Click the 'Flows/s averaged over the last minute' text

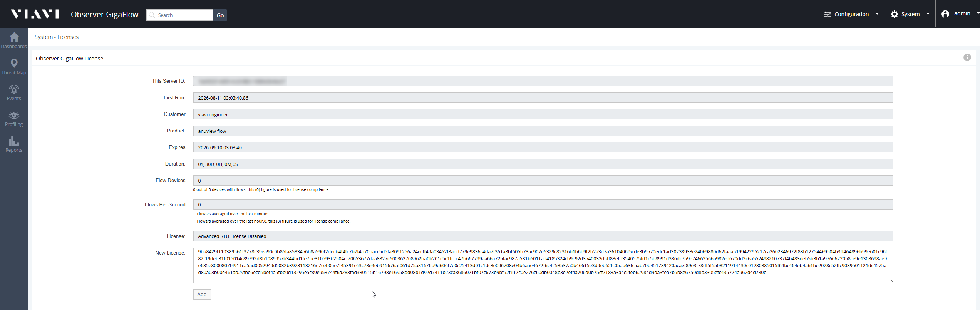233,214
